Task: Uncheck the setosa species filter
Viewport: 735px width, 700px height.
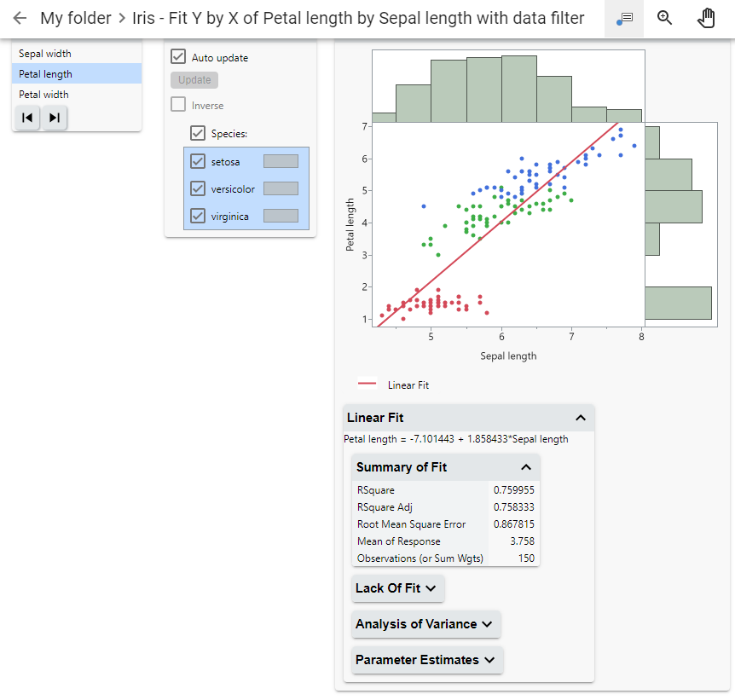Action: tap(198, 161)
